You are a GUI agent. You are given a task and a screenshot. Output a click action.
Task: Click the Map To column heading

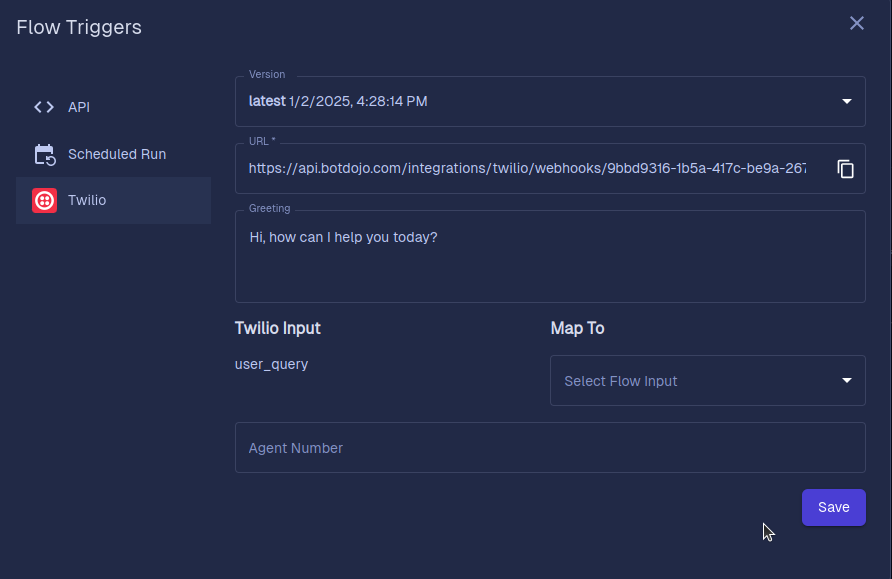577,328
